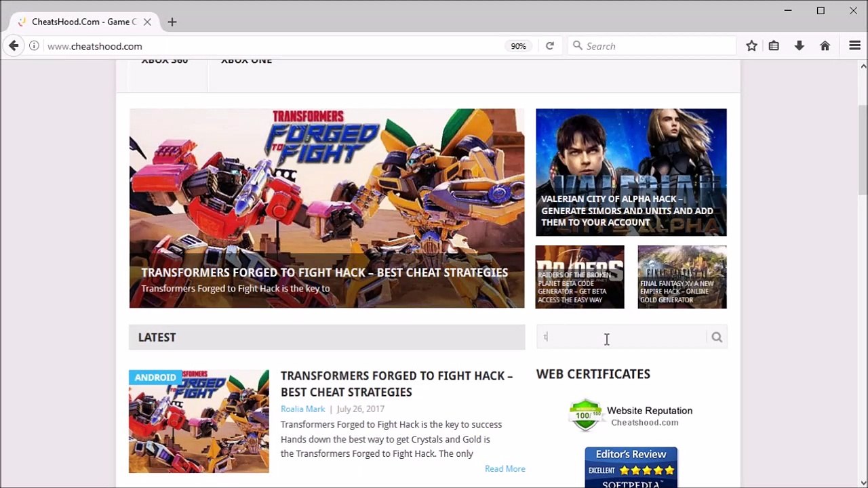Open site information icon in address bar
The width and height of the screenshot is (868, 488).
pos(34,46)
